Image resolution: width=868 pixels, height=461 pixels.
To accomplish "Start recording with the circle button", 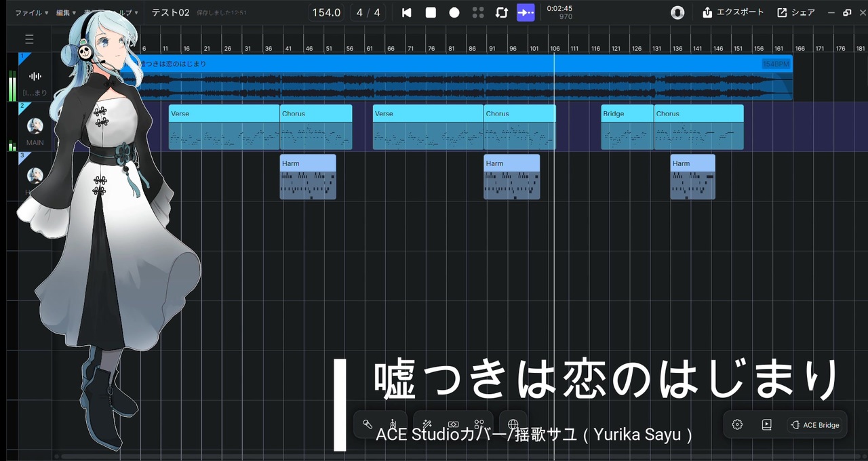I will click(x=454, y=13).
